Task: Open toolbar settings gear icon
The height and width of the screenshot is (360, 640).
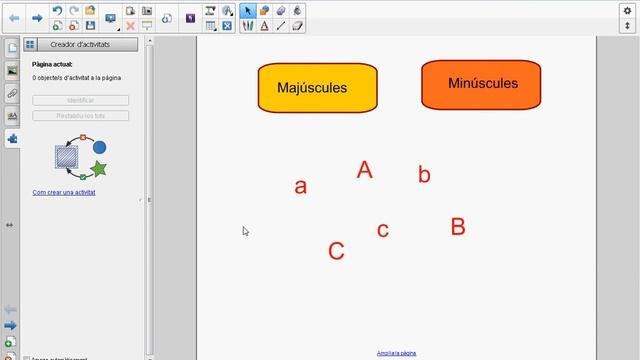Action: [x=627, y=11]
